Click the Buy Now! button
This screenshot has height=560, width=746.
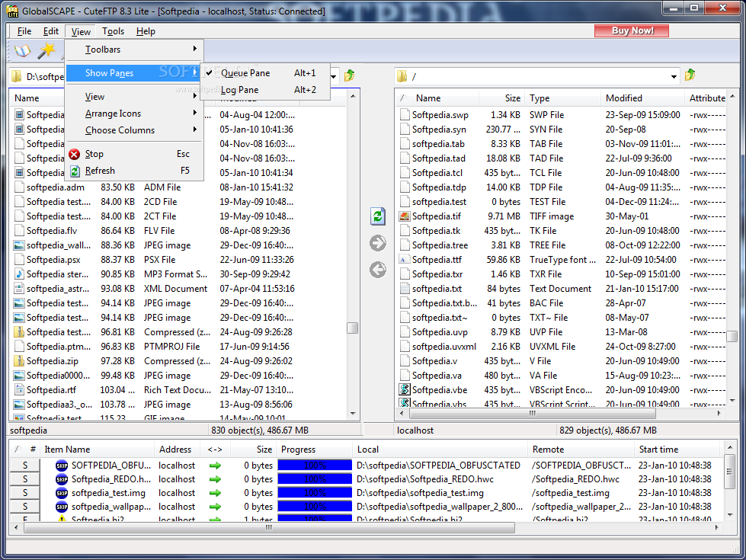(x=632, y=31)
